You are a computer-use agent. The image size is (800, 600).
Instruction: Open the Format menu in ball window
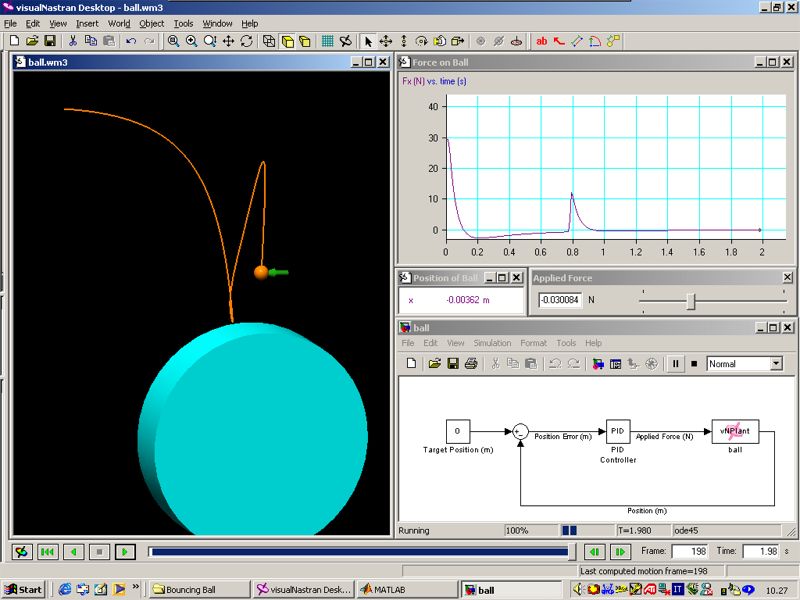(x=533, y=343)
